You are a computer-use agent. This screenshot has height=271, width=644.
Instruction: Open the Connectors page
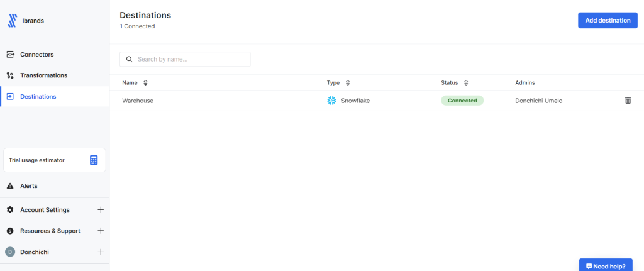(36, 54)
